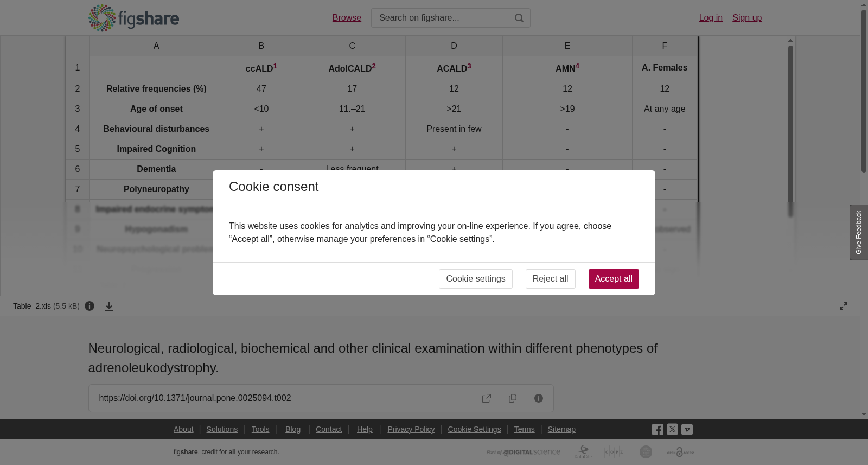Click the figshare logo

pos(133,18)
